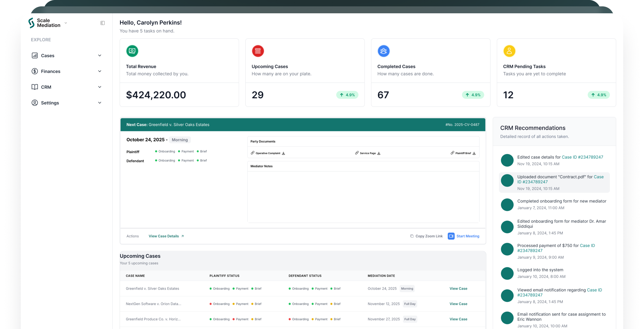Open the Settings sidebar menu item
The height and width of the screenshot is (329, 644).
[x=50, y=103]
